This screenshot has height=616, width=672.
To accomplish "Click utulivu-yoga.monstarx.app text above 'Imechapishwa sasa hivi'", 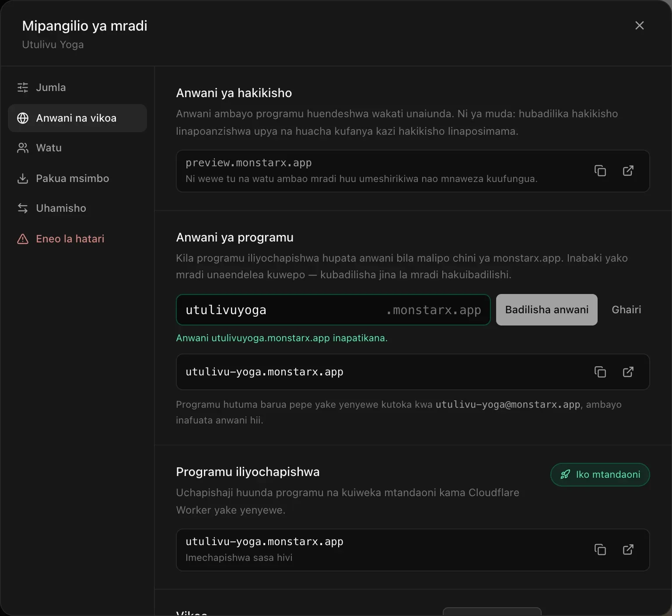I will point(264,542).
